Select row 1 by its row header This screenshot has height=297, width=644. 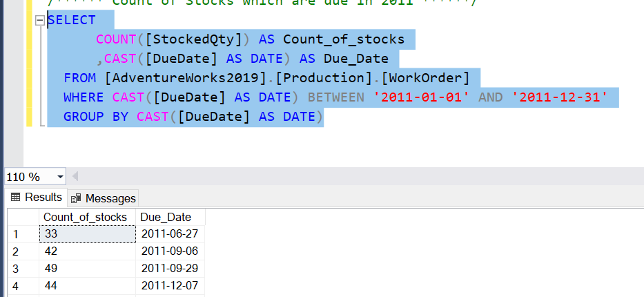coord(19,234)
